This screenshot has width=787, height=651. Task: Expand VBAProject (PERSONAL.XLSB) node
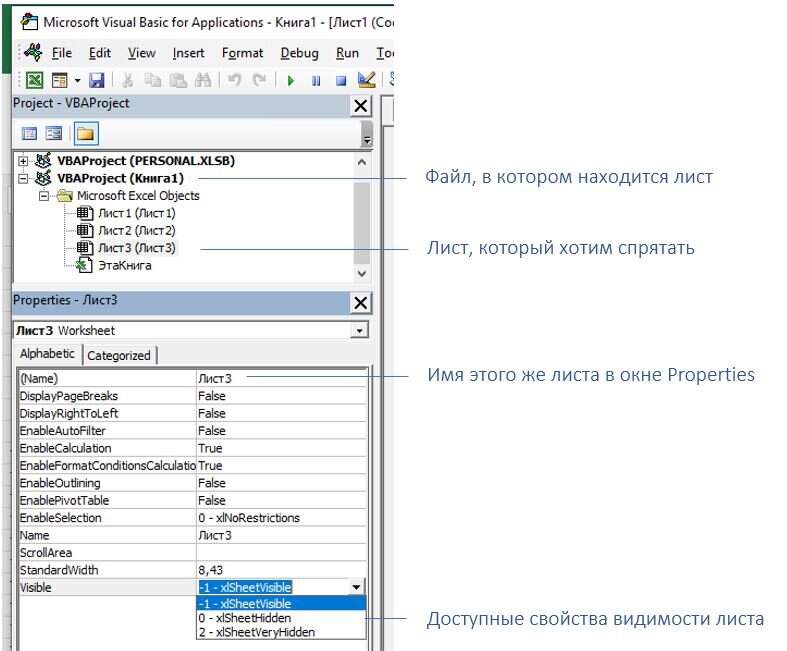23,161
